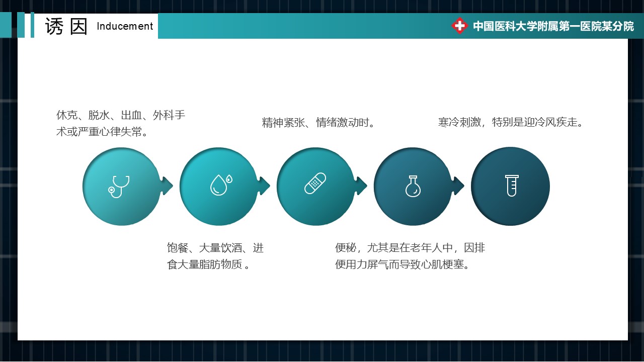This screenshot has height=362, width=644.
Task: Click the bandage icon circle
Action: pyautogui.click(x=316, y=187)
